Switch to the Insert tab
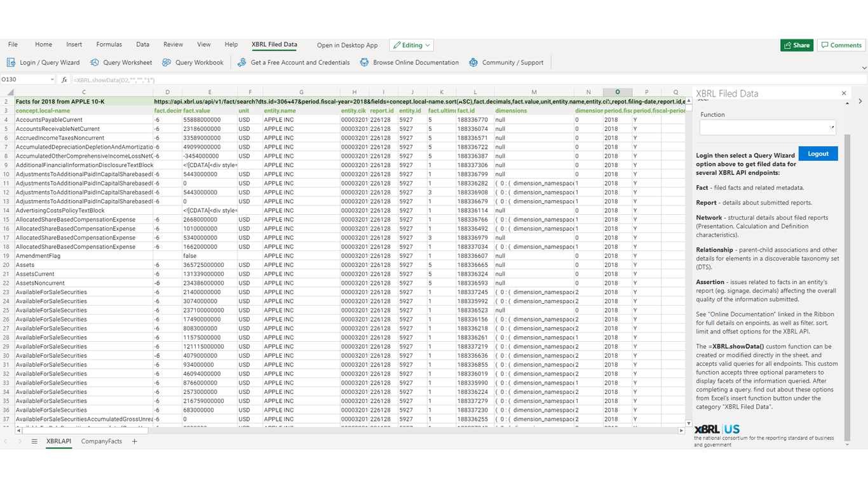 coord(74,44)
